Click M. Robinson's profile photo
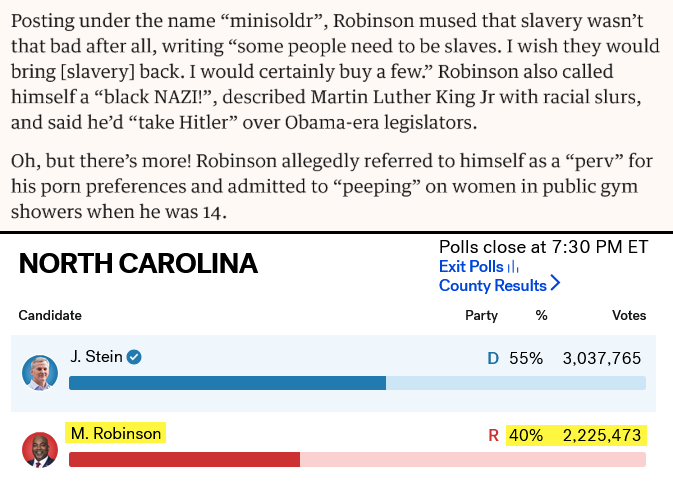The height and width of the screenshot is (498, 673). (x=40, y=449)
